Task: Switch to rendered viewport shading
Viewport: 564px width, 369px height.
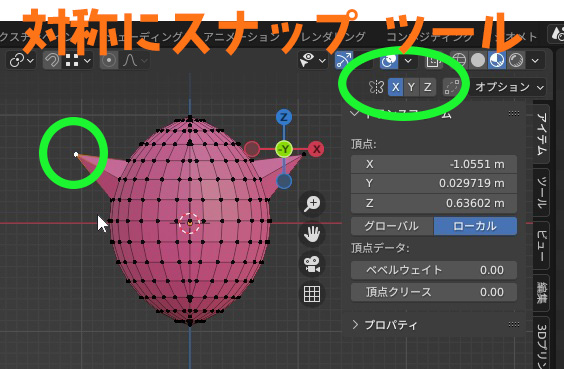Action: (516, 60)
